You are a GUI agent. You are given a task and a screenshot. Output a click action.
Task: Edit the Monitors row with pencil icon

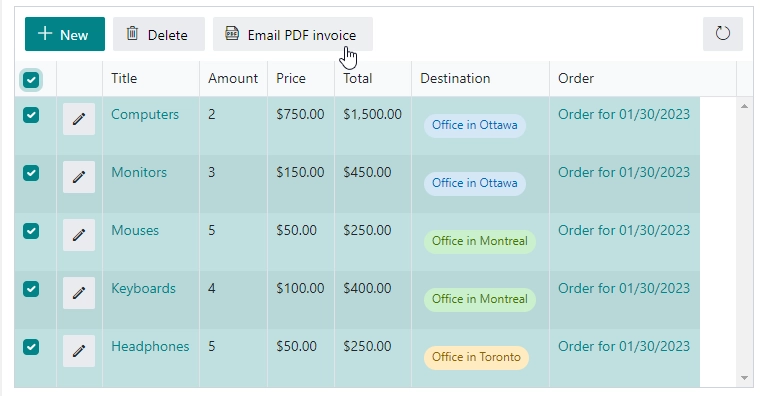tap(79, 177)
